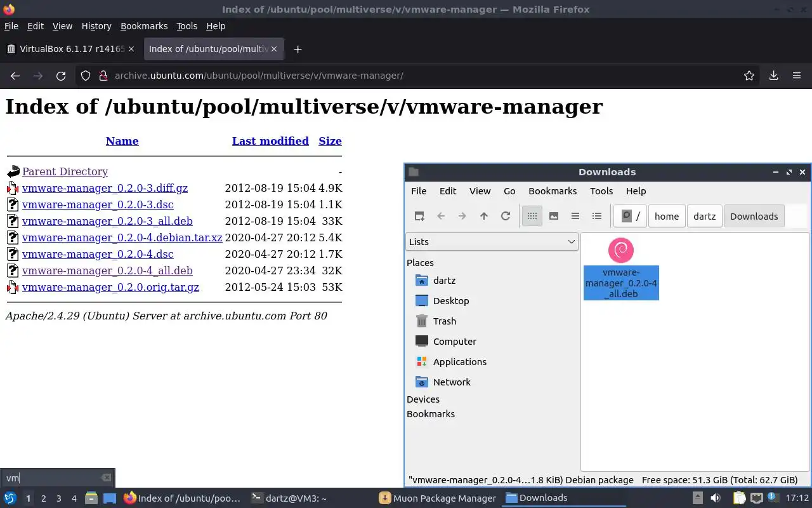This screenshot has width=812, height=508.
Task: Switch file manager to icon view
Action: pos(532,216)
